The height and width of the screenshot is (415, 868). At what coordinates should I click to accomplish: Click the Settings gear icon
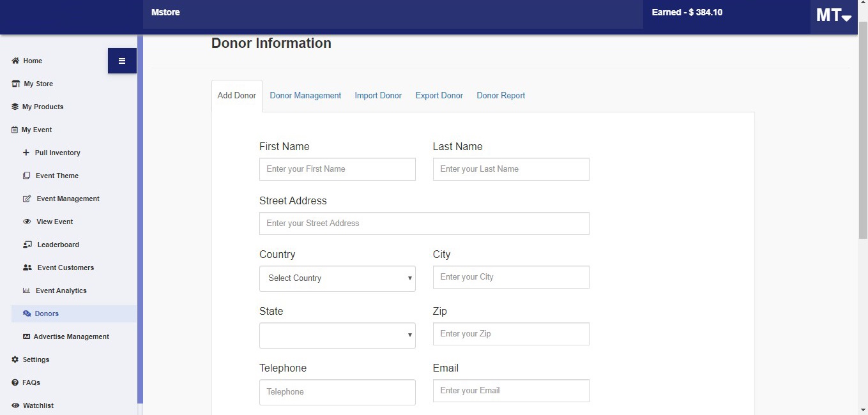[x=15, y=359]
